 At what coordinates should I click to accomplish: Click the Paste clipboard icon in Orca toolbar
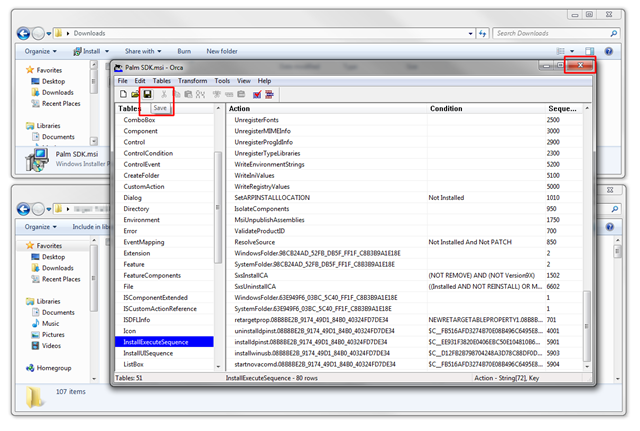point(188,94)
